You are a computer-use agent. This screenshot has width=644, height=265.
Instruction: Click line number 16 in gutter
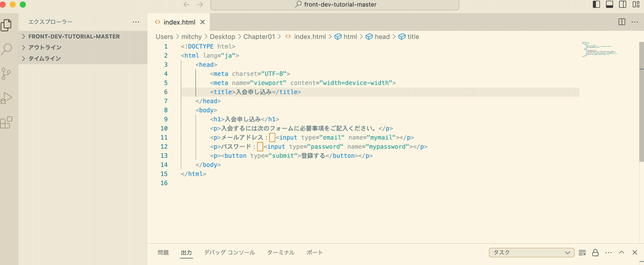164,183
